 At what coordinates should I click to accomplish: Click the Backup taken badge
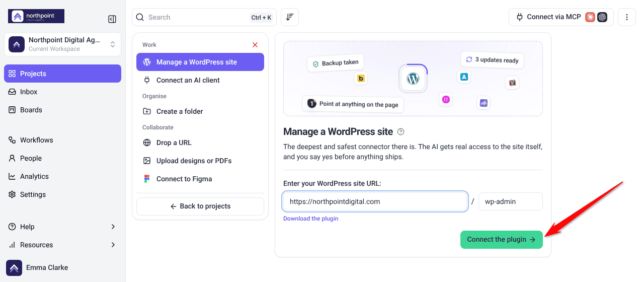click(x=336, y=63)
